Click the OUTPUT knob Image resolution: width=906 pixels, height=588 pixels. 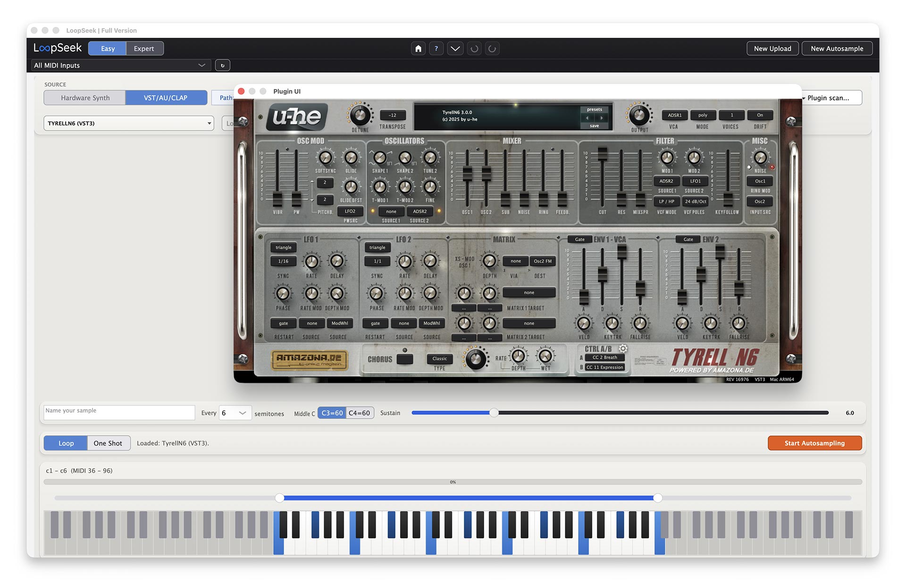pos(639,115)
